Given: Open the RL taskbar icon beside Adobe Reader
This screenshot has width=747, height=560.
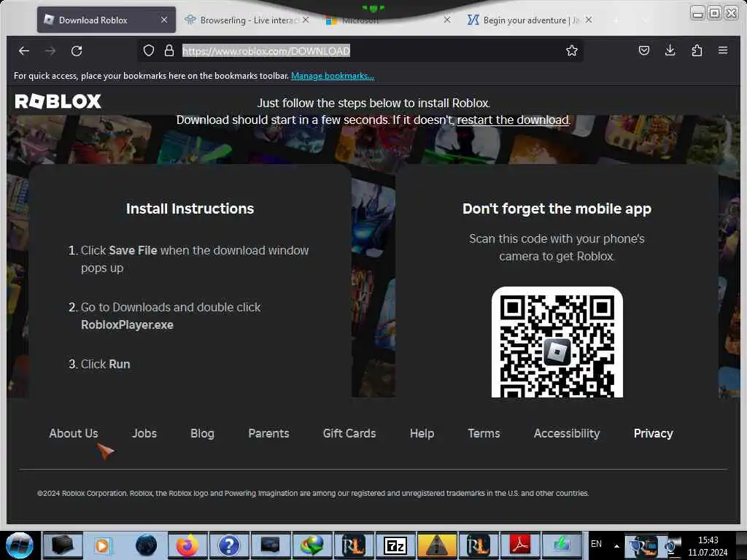Looking at the screenshot, I should pyautogui.click(x=478, y=545).
